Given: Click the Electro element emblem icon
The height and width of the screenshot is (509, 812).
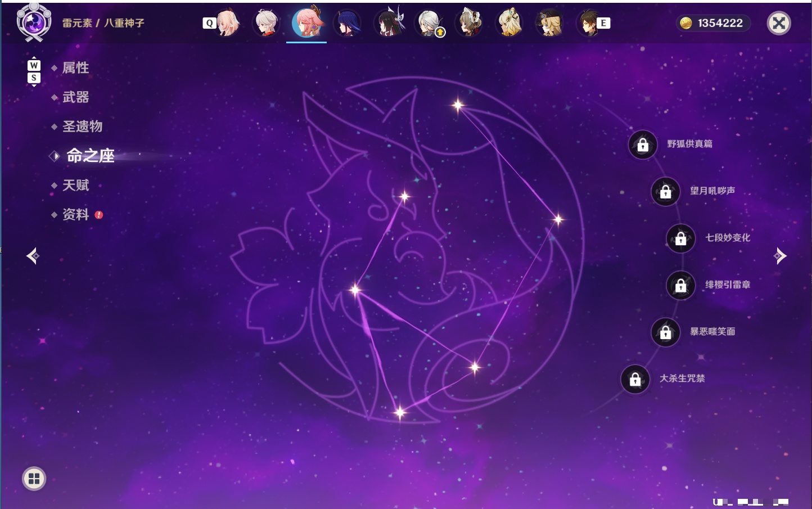Looking at the screenshot, I should click(34, 22).
